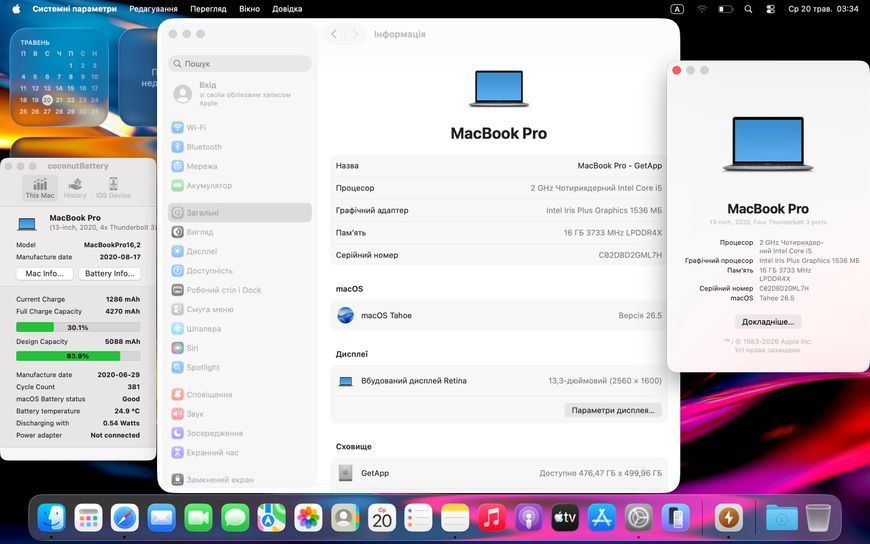
Task: Select Дисплеї in settings sidebar
Action: 240,251
